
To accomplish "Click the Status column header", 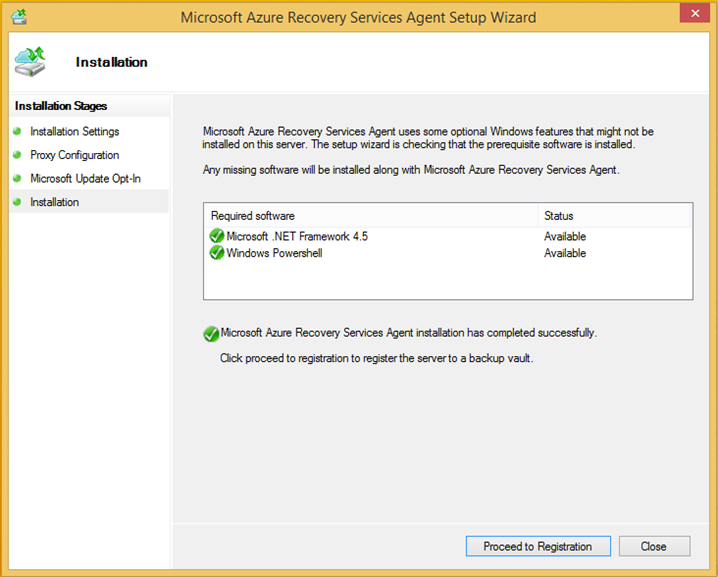I will pos(614,216).
